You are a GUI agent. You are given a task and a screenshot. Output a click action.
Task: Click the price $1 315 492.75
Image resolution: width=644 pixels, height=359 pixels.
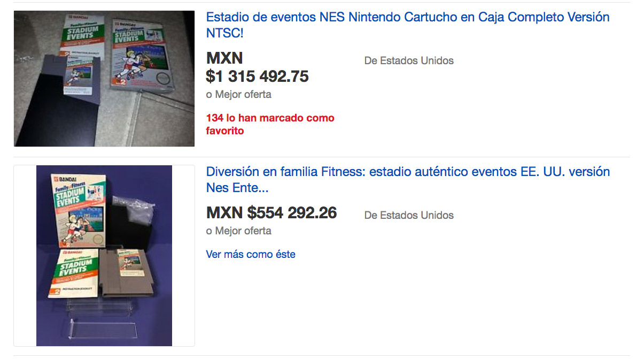(x=258, y=77)
